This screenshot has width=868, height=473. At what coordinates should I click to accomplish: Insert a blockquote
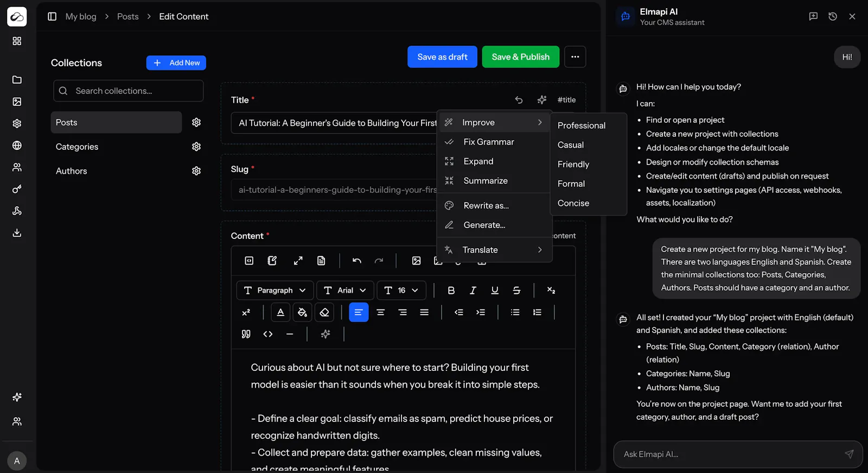(x=246, y=334)
